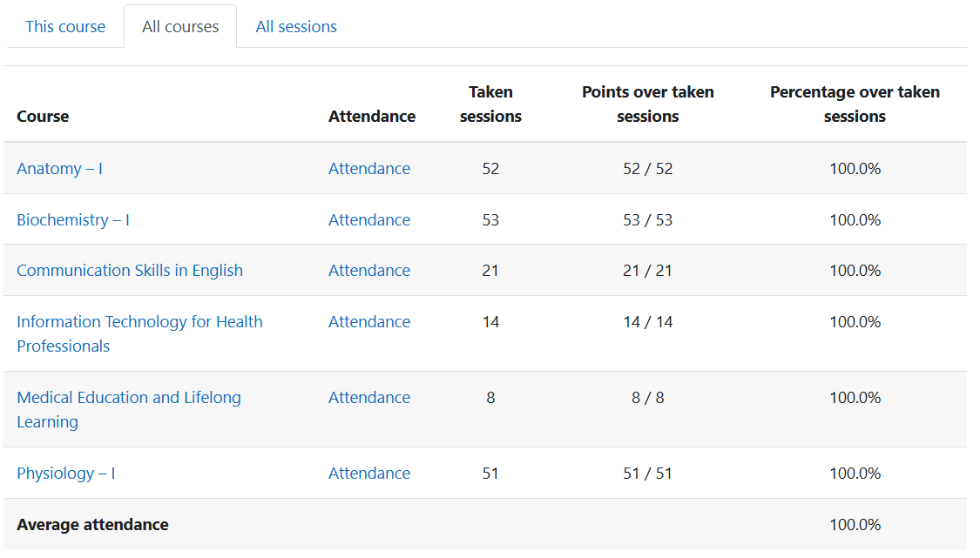Open Information Technology for Health Professionals course

[139, 322]
